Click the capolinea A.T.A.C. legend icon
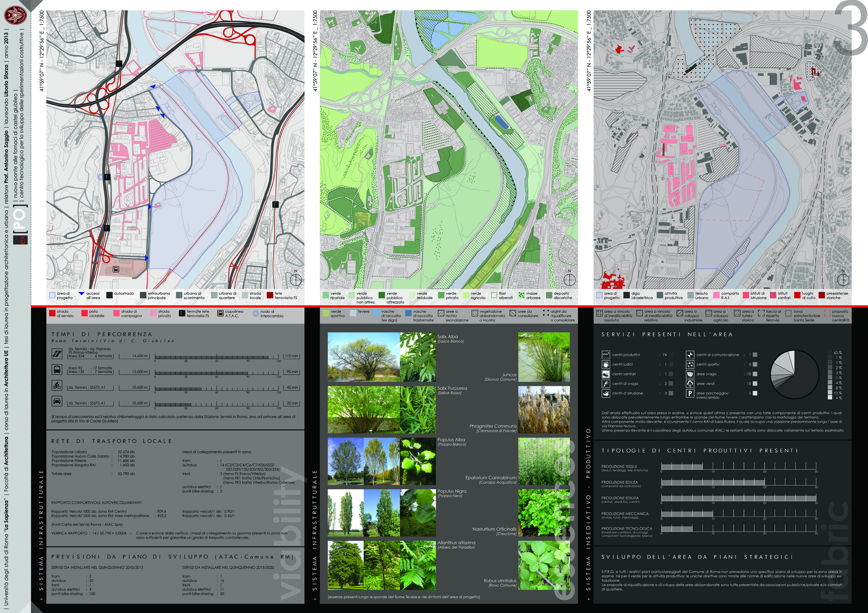868x613 pixels. (x=220, y=313)
